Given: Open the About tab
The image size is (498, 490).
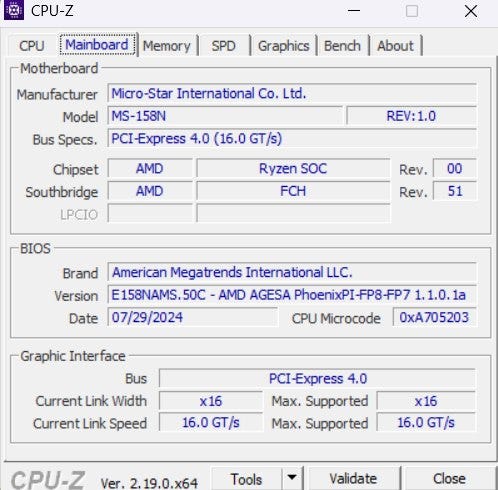Looking at the screenshot, I should 395,46.
